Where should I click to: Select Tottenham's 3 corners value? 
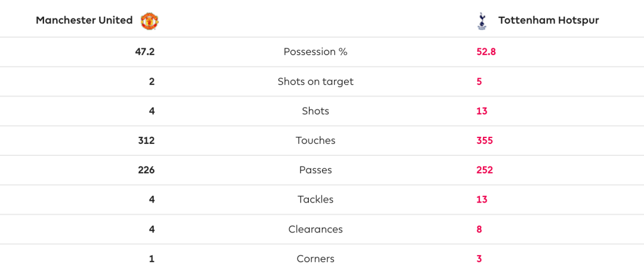coord(479,259)
